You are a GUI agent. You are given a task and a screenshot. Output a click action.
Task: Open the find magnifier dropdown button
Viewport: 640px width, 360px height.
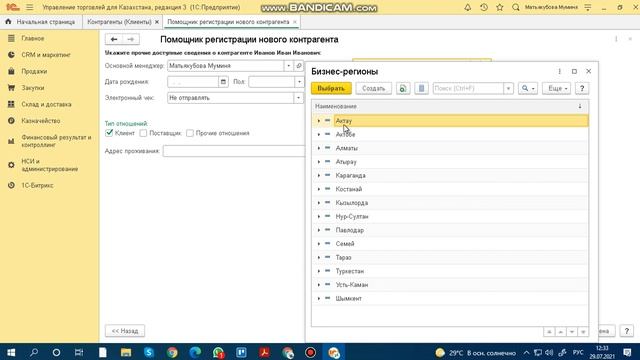coord(528,88)
